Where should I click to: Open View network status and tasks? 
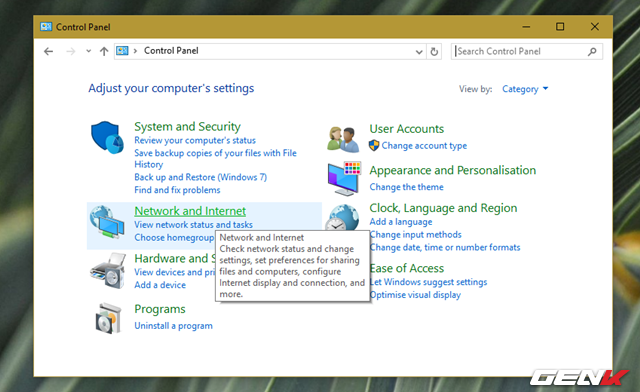click(x=193, y=225)
